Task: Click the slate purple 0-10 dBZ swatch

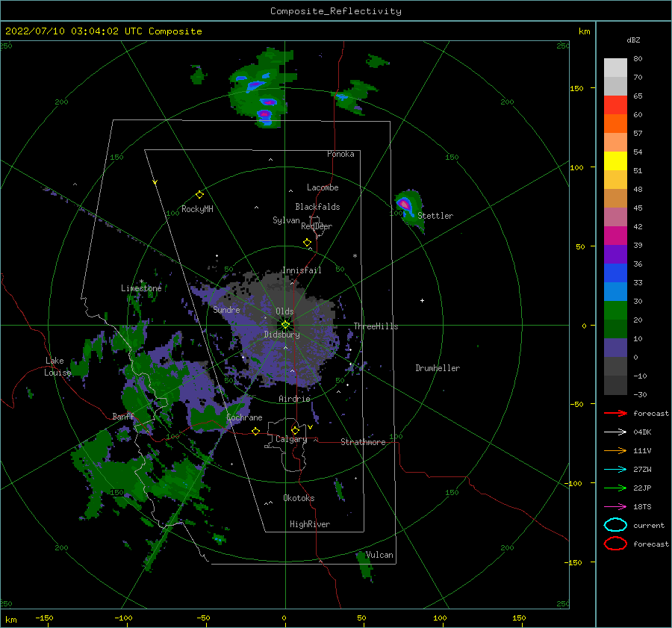Action: (x=615, y=348)
